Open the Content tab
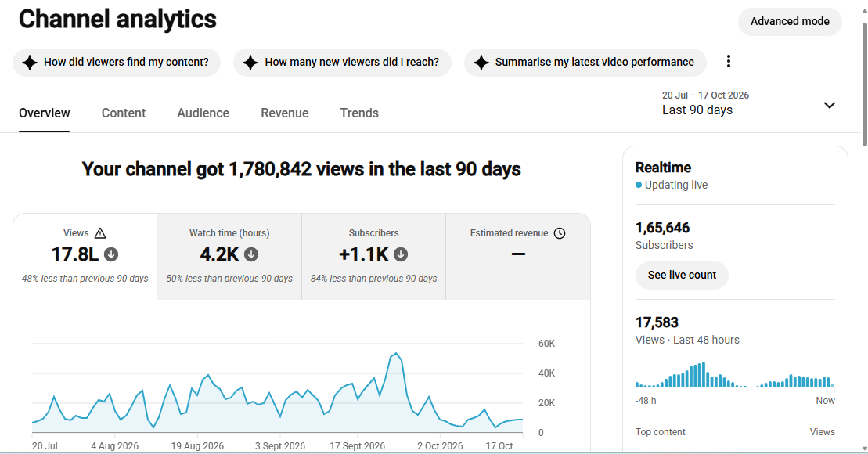The image size is (868, 454). [x=124, y=113]
